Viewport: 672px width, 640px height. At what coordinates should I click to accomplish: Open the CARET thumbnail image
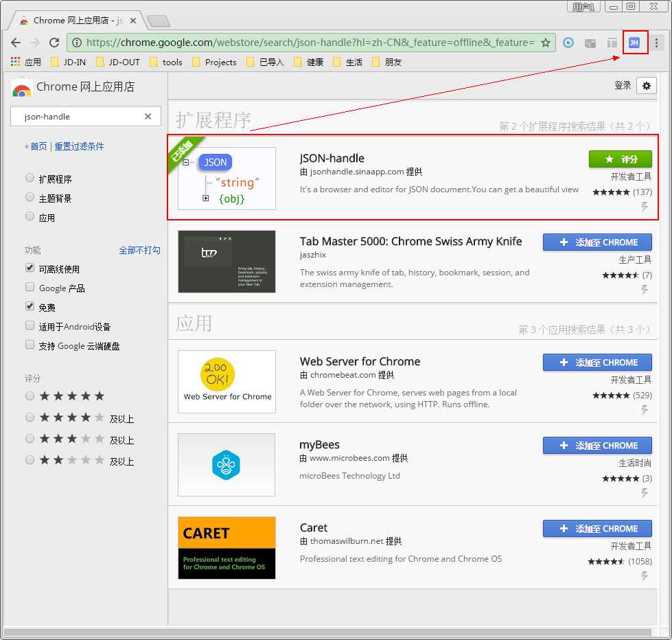[227, 548]
